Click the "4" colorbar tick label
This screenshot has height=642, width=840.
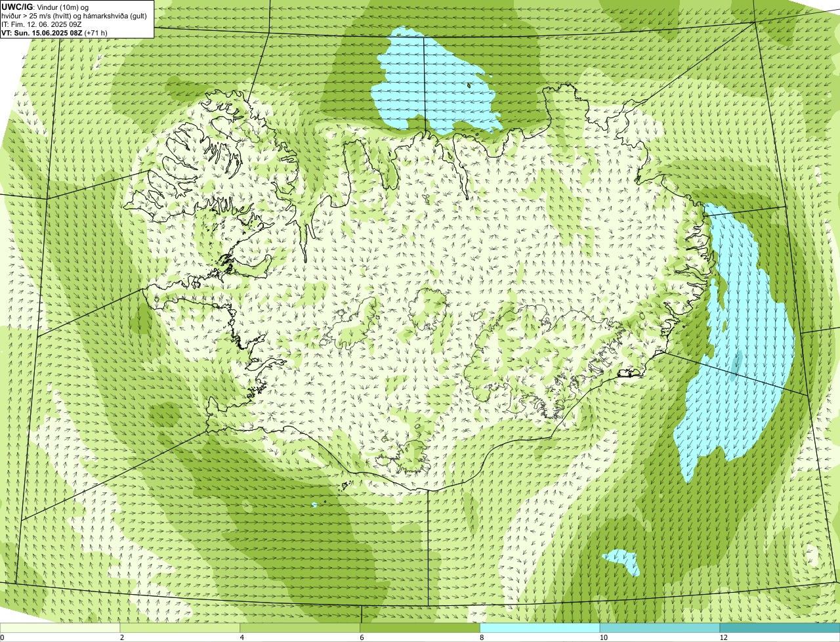[242, 637]
